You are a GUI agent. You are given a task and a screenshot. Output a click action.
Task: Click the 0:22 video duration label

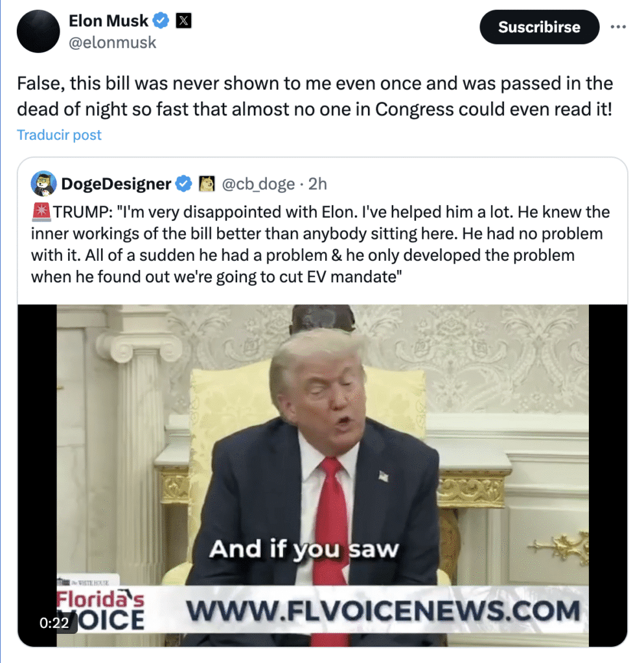[54, 623]
